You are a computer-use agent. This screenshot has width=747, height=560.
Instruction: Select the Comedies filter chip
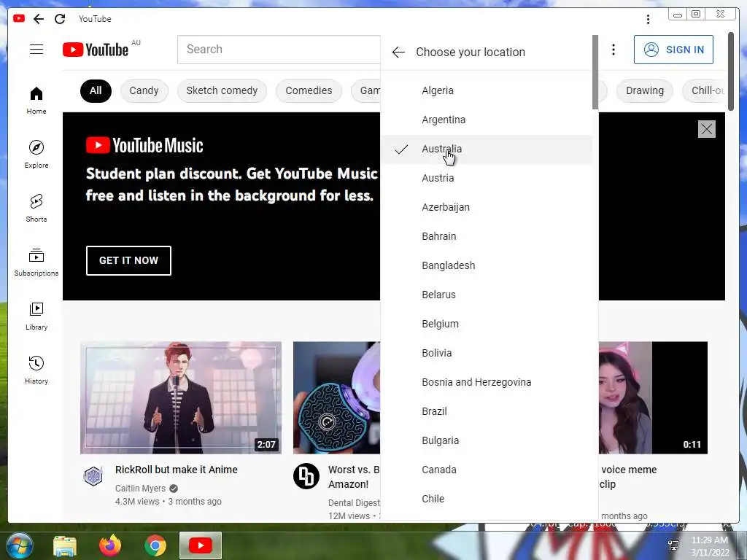tap(309, 91)
